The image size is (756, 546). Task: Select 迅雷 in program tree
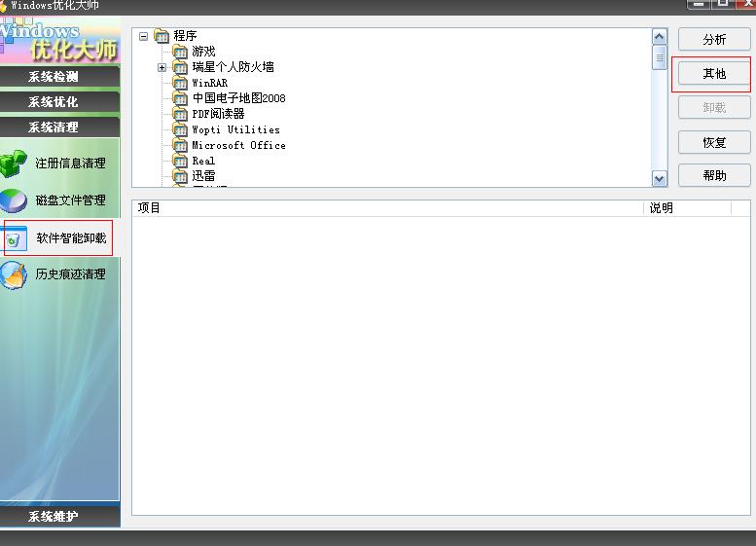tap(203, 176)
